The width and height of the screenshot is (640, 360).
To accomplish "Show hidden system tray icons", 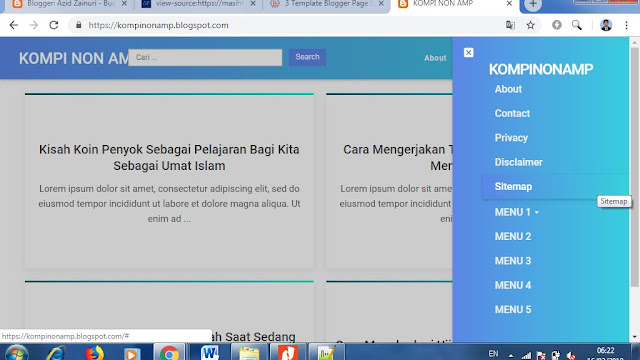I will [511, 356].
